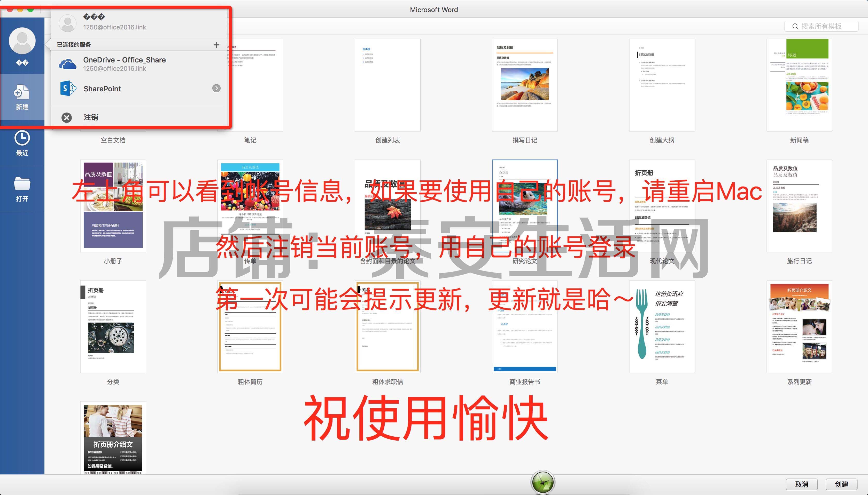Viewport: 868px width, 495px height.
Task: Select the 旅行日记 template thumbnail
Action: [x=799, y=206]
